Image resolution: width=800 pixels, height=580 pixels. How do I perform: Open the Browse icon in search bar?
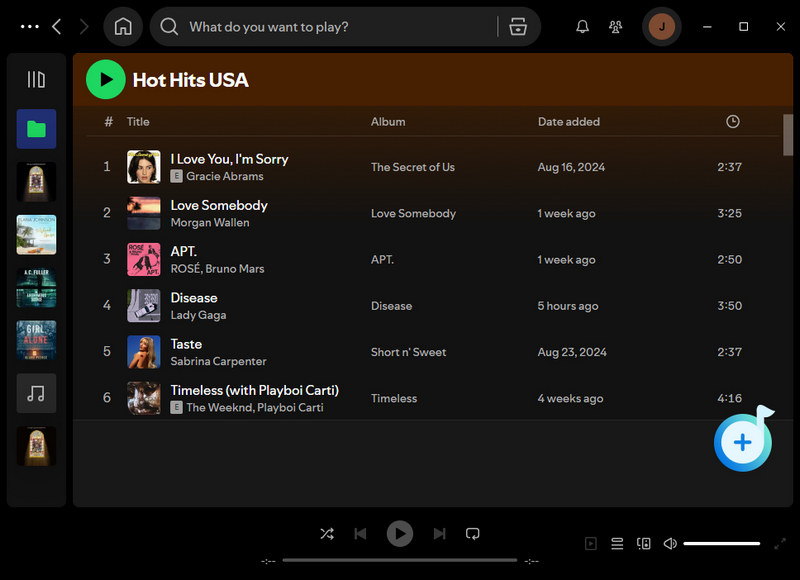518,27
